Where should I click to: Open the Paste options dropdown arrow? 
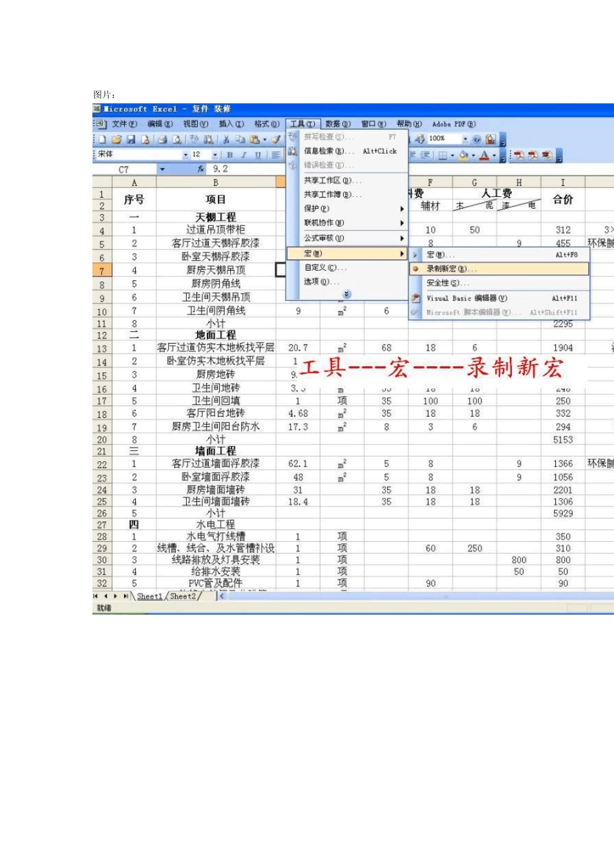[265, 139]
